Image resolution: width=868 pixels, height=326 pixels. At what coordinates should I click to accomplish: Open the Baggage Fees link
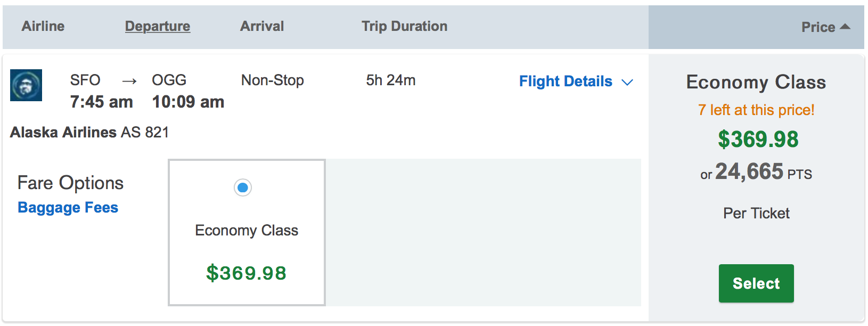click(68, 208)
